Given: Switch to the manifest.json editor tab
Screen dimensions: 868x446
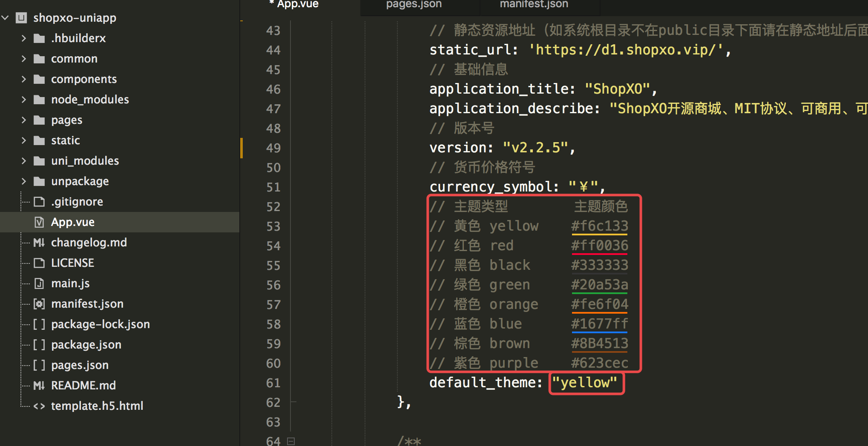Looking at the screenshot, I should coord(534,5).
